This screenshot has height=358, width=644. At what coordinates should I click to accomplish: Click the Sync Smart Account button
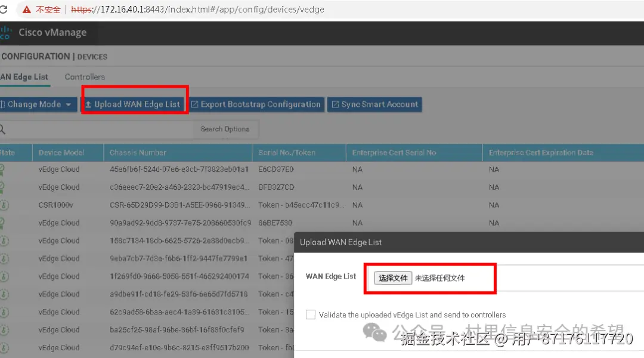tap(374, 104)
